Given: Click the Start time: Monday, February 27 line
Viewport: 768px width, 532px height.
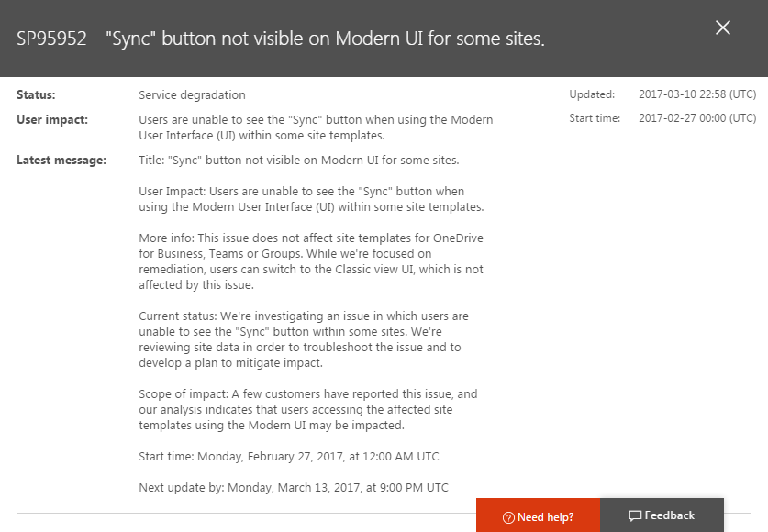Looking at the screenshot, I should coord(289,457).
